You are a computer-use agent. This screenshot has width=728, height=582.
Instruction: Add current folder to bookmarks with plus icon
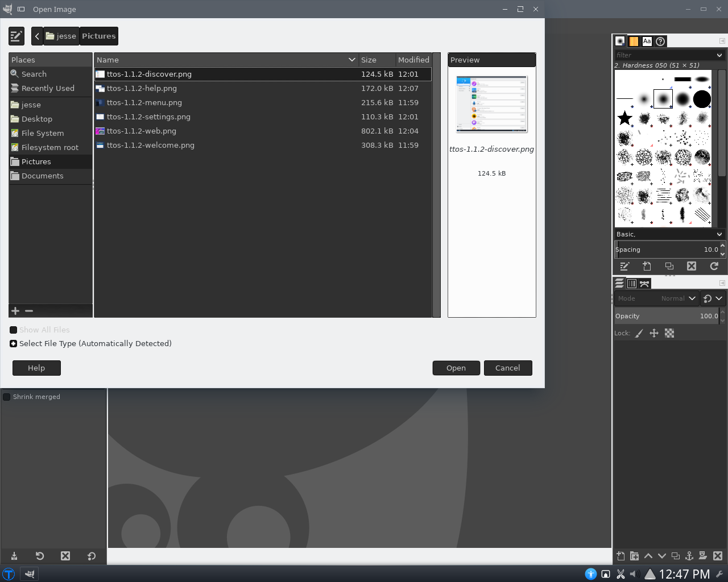15,311
